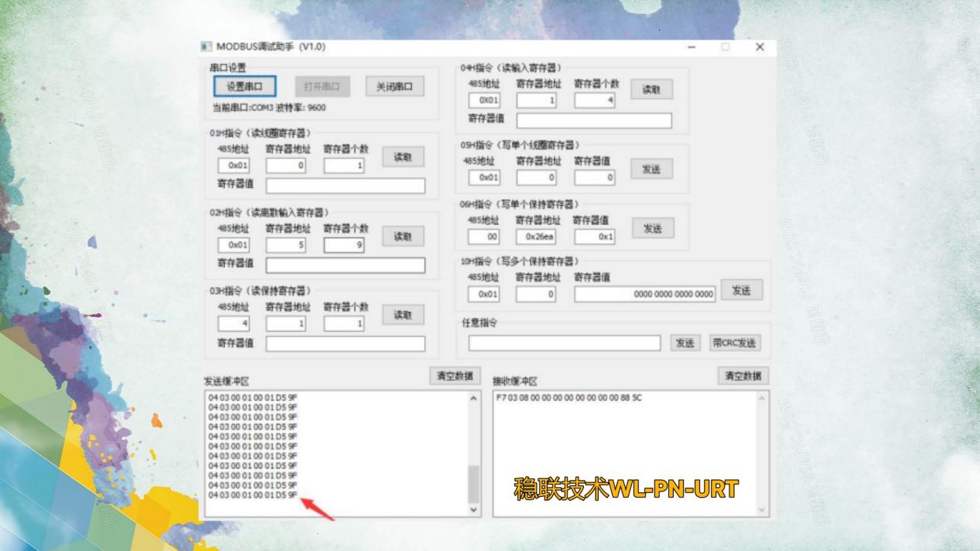Click 发送 button in 06H指令 section
Image resolution: width=980 pixels, height=551 pixels.
point(653,228)
